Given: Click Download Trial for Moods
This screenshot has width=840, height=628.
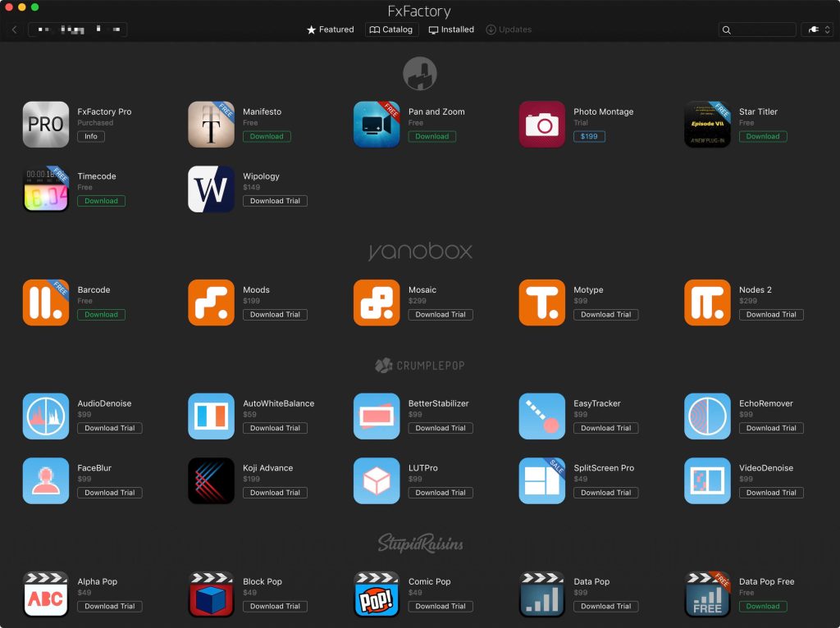Looking at the screenshot, I should [275, 314].
